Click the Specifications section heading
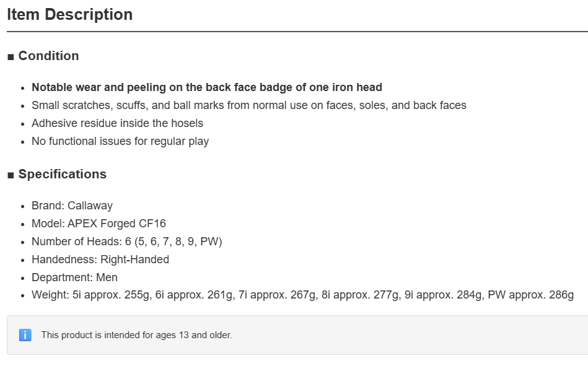 [x=62, y=174]
